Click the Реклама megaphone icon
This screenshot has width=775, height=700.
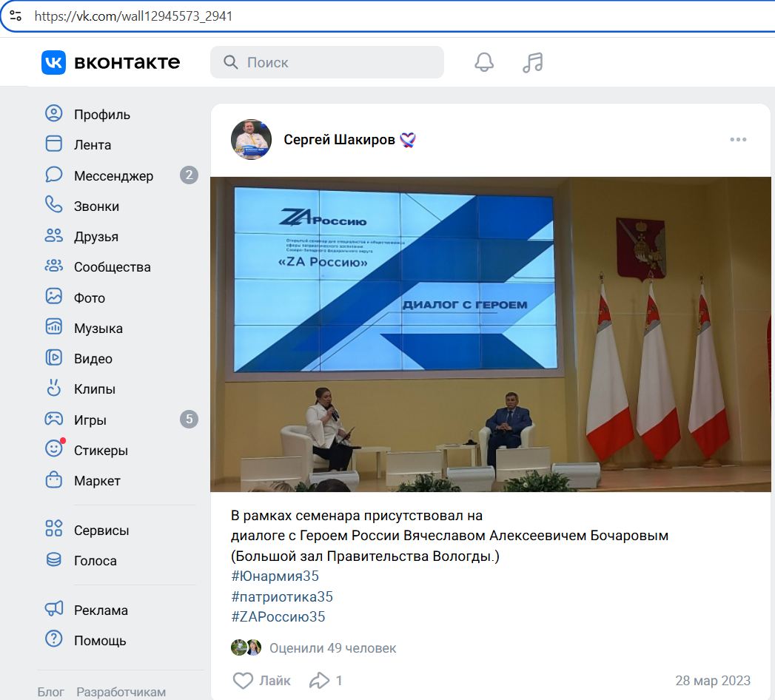pos(54,609)
